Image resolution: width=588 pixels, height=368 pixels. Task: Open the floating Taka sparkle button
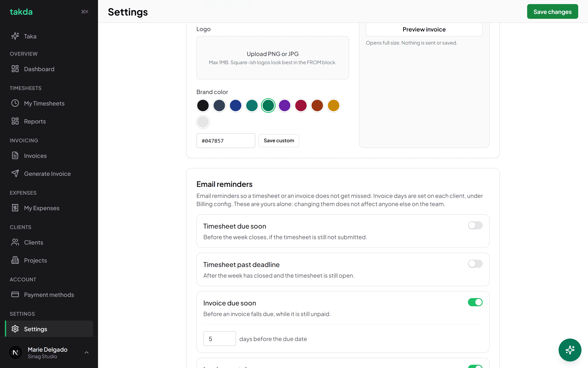click(x=570, y=350)
